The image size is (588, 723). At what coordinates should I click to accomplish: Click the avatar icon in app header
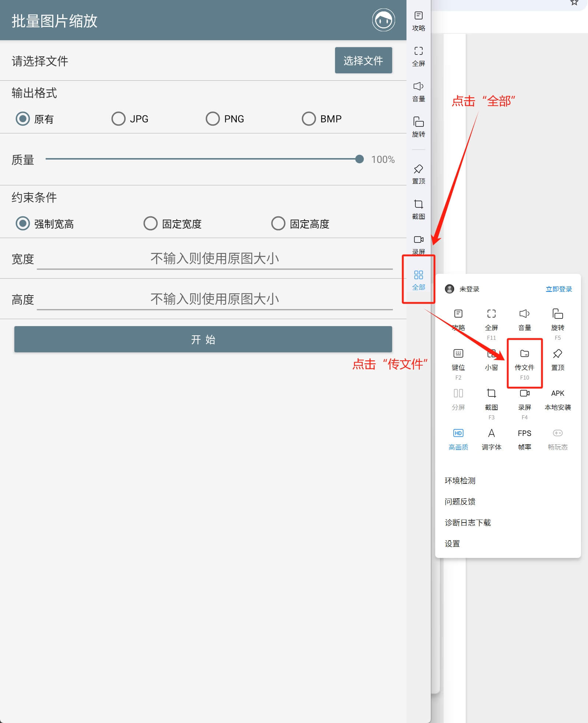pos(383,20)
